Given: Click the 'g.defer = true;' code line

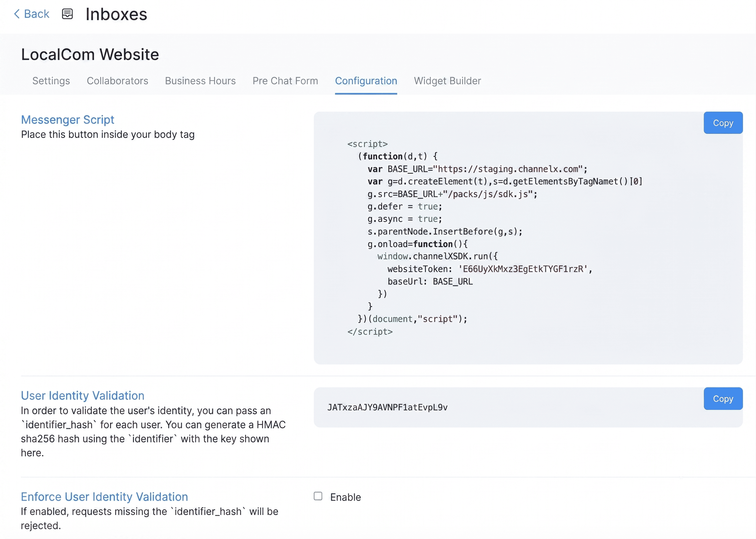Looking at the screenshot, I should 405,207.
